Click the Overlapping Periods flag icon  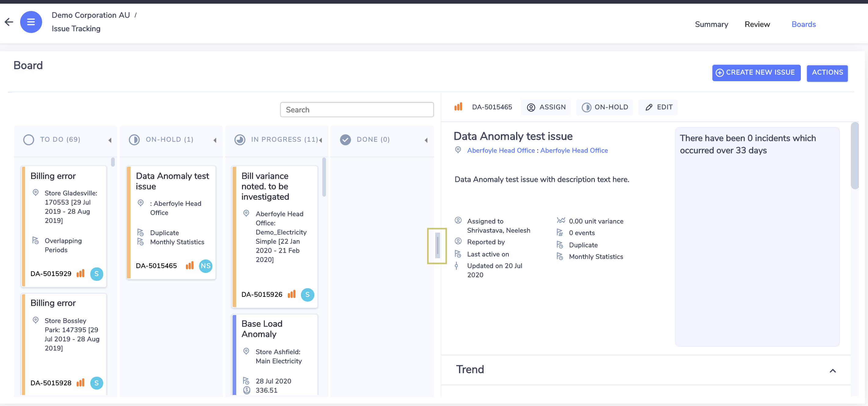35,240
